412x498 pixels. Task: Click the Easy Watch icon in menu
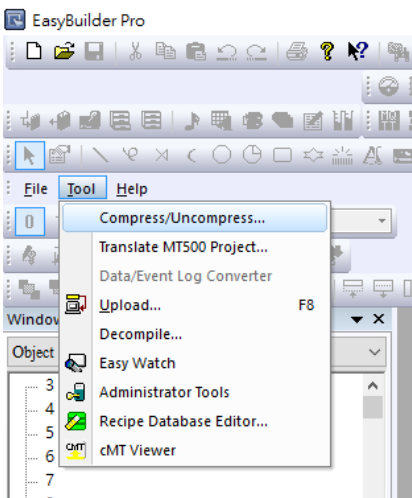click(x=76, y=363)
